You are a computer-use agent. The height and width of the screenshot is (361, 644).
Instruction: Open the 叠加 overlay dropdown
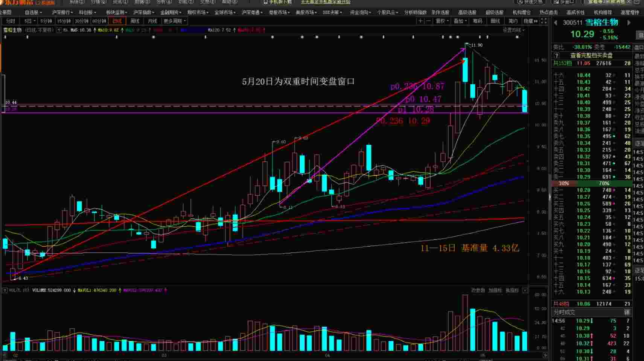click(x=460, y=21)
